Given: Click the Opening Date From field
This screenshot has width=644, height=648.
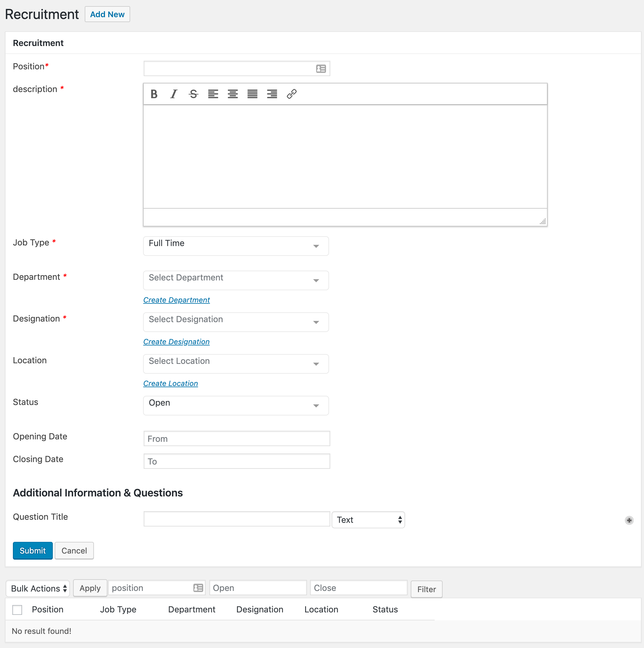Looking at the screenshot, I should tap(237, 438).
